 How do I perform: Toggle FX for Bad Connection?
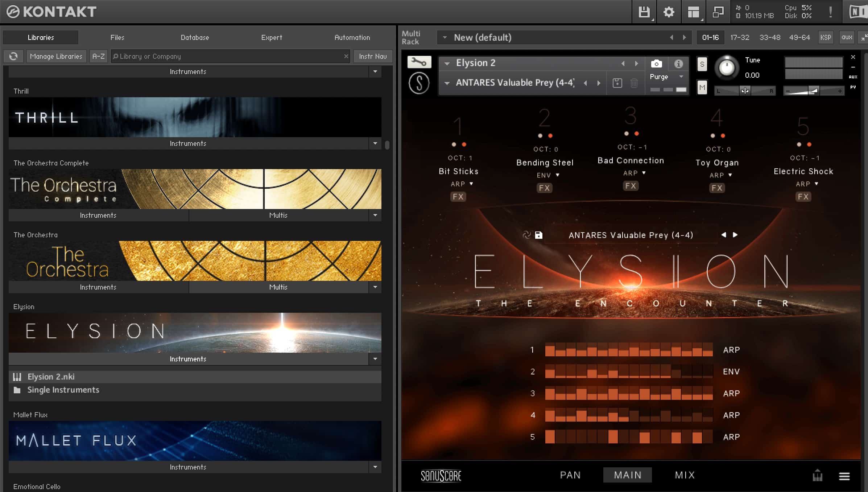[631, 186]
